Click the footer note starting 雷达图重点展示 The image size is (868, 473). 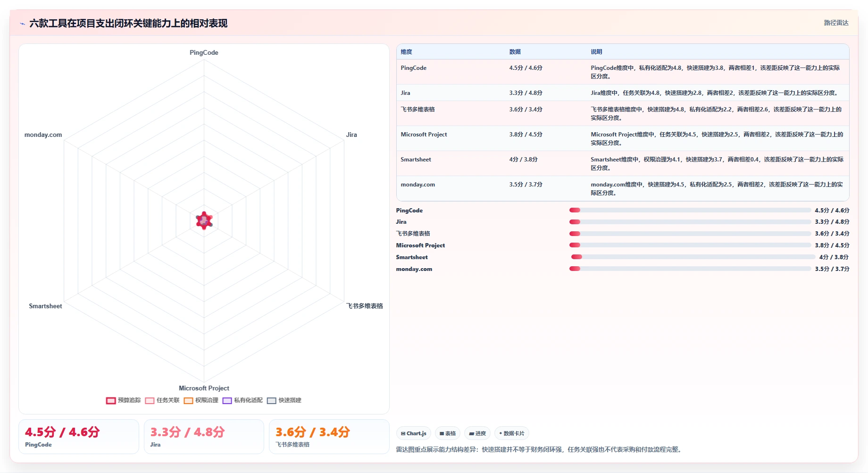[540, 449]
